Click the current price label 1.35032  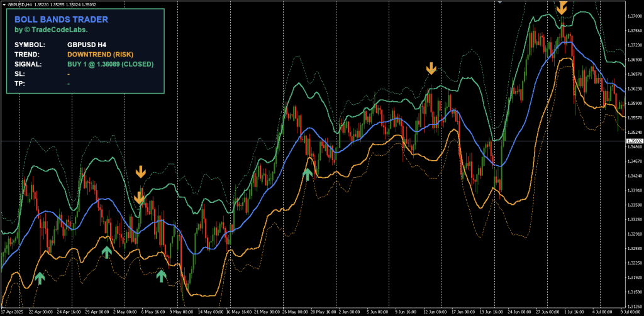[634, 141]
